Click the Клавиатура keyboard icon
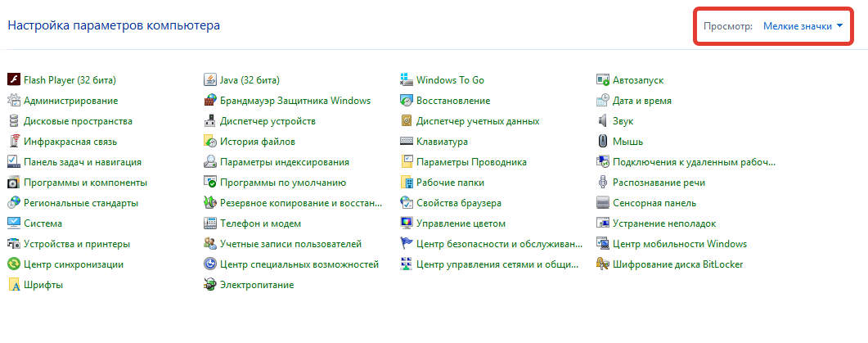 click(x=407, y=142)
